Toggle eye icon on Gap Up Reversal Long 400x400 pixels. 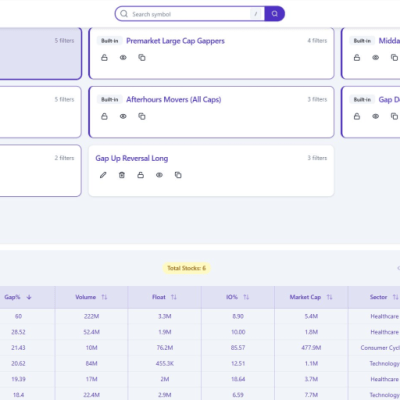(x=159, y=175)
